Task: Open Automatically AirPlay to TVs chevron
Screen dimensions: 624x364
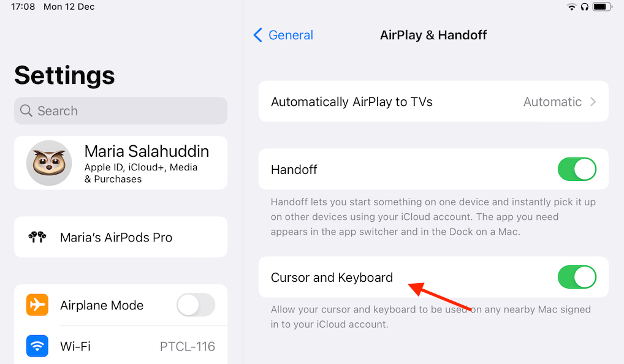Action: (x=593, y=102)
